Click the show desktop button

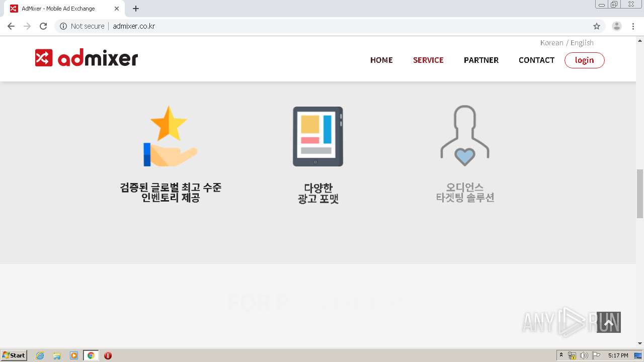pyautogui.click(x=638, y=355)
